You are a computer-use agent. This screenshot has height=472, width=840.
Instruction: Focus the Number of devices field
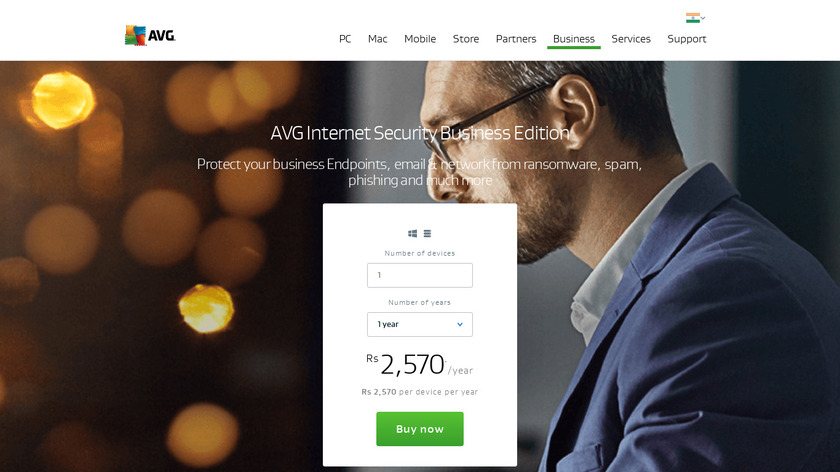420,275
